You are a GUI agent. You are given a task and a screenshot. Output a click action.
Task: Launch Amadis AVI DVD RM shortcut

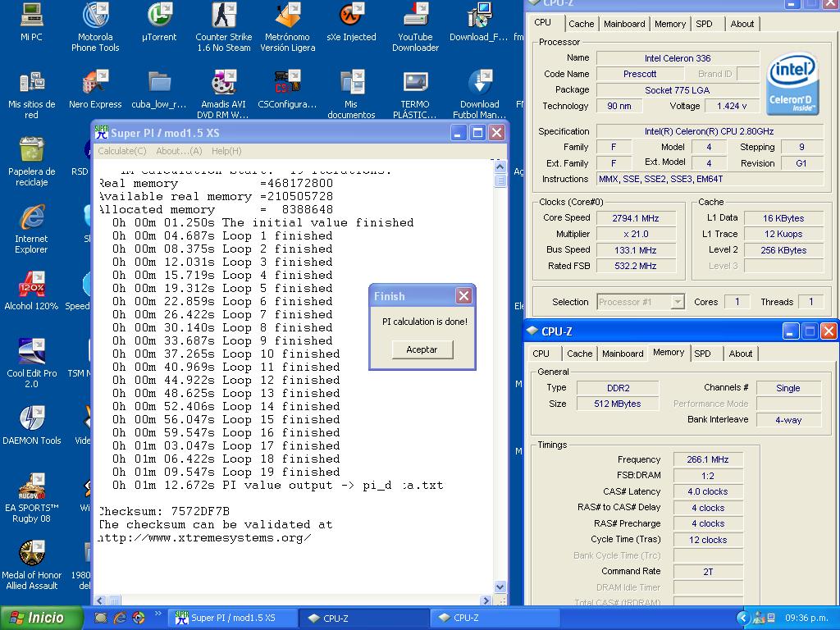223,94
